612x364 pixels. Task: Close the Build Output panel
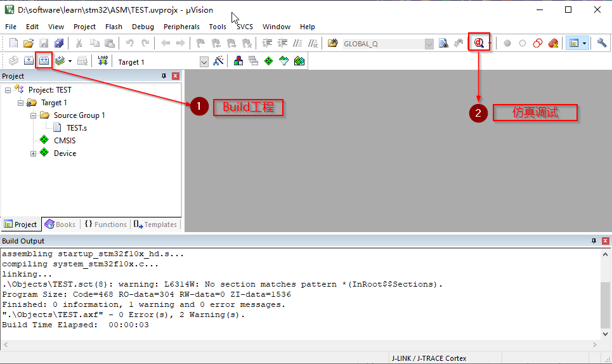[606, 241]
